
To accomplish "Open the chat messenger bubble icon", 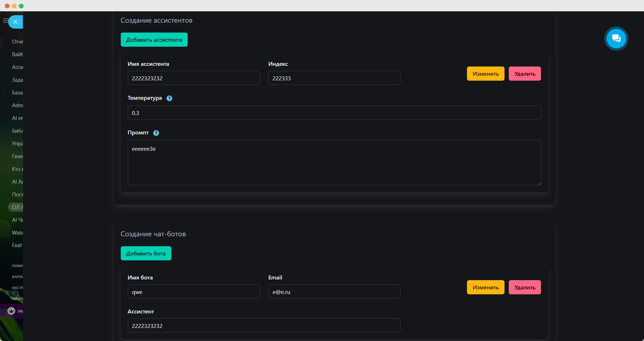I will [616, 39].
